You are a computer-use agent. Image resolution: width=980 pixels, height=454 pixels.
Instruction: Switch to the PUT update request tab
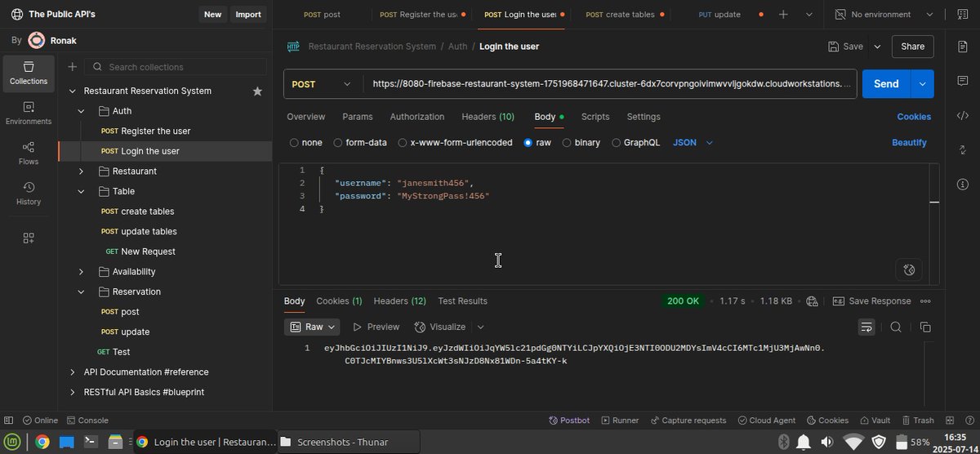coord(720,15)
